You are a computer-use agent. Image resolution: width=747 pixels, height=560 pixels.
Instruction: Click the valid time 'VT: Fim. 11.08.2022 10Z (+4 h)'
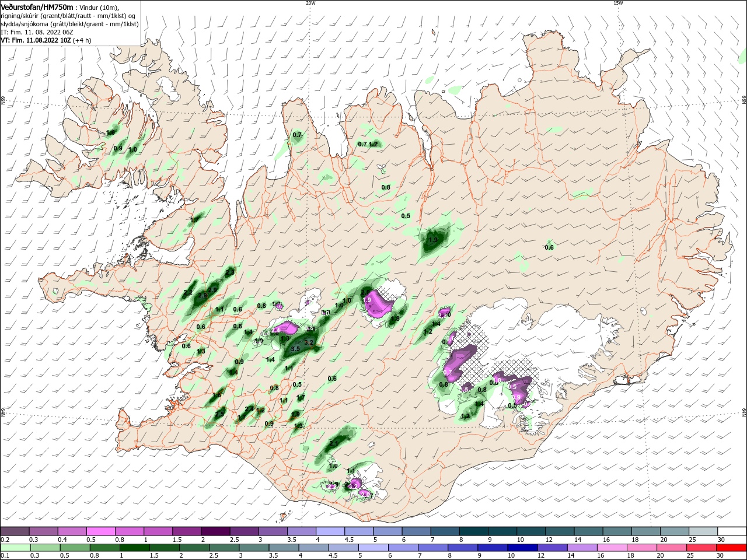(x=46, y=40)
